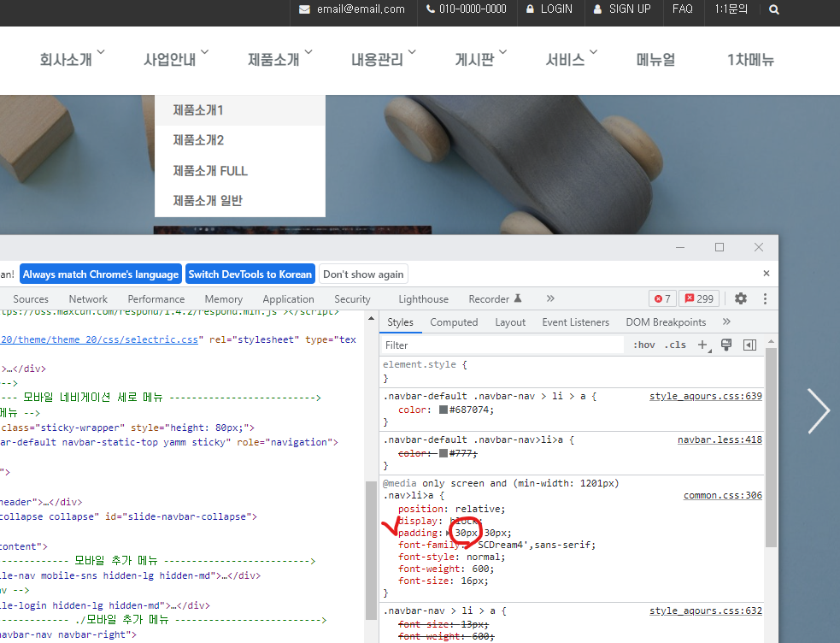Select the Event Listeners sidebar tab
Viewport: 840px width, 643px height.
click(575, 322)
